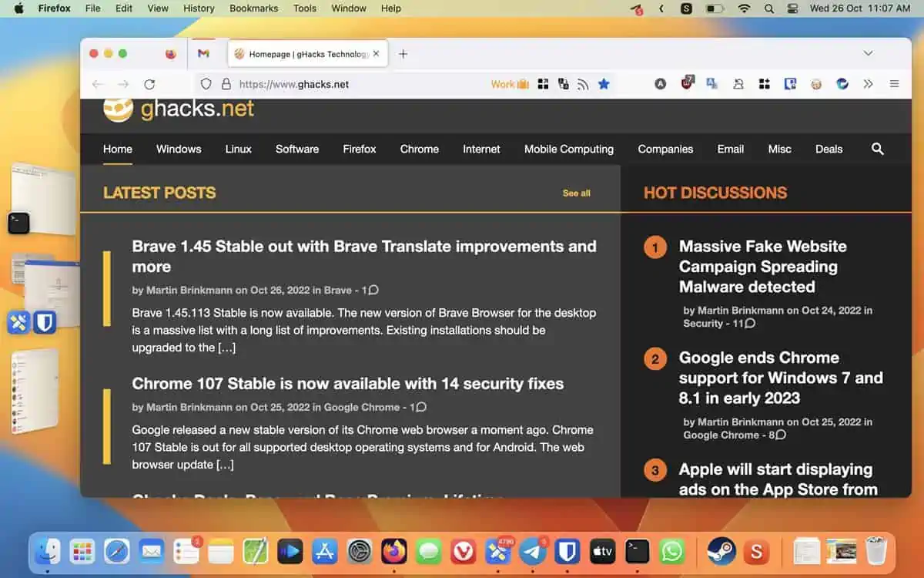Click the tracking protection shield icon
This screenshot has height=578, width=924.
coord(206,84)
